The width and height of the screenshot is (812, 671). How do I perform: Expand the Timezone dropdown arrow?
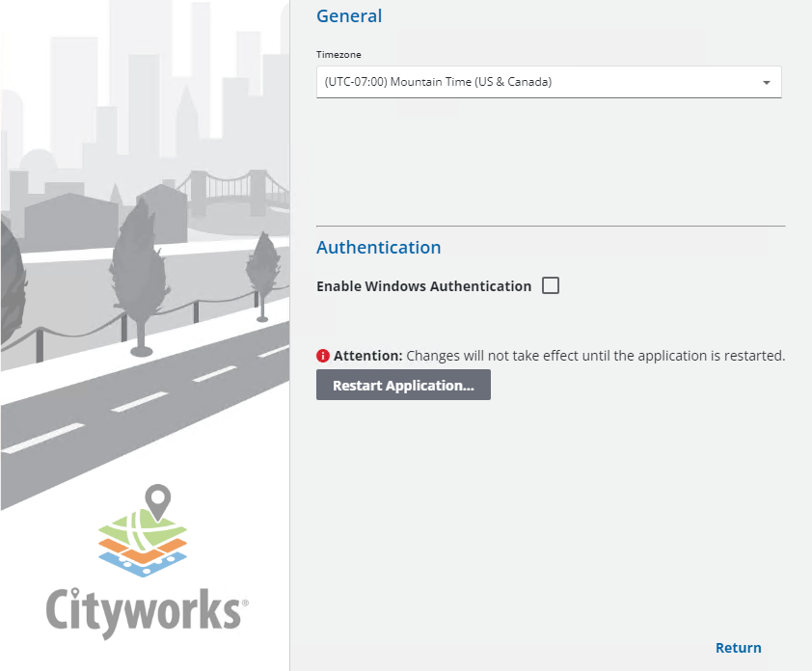pos(767,83)
